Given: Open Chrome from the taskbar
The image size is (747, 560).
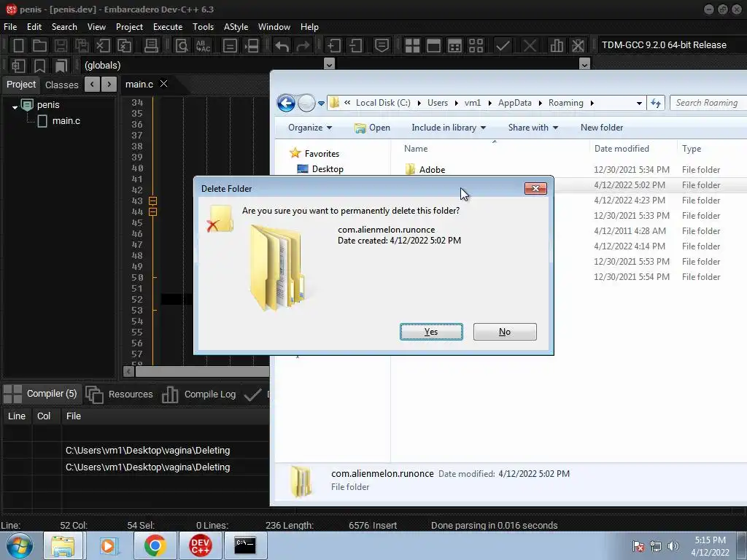Looking at the screenshot, I should [x=155, y=545].
